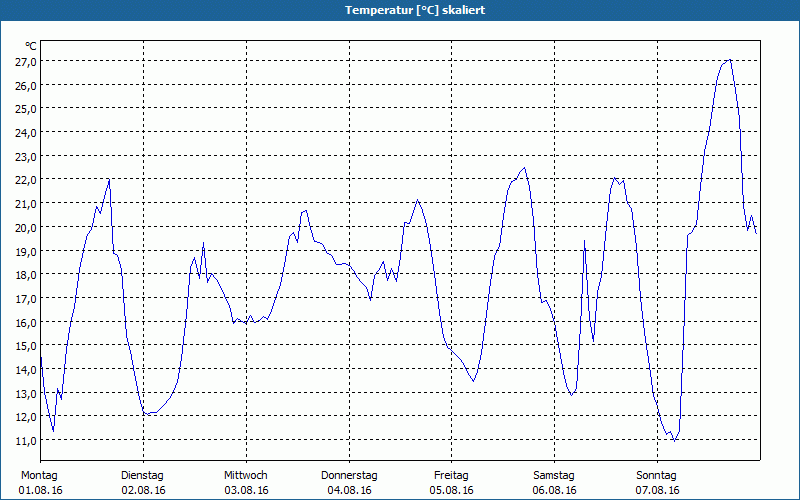Click the date 04.08.16

349,490
